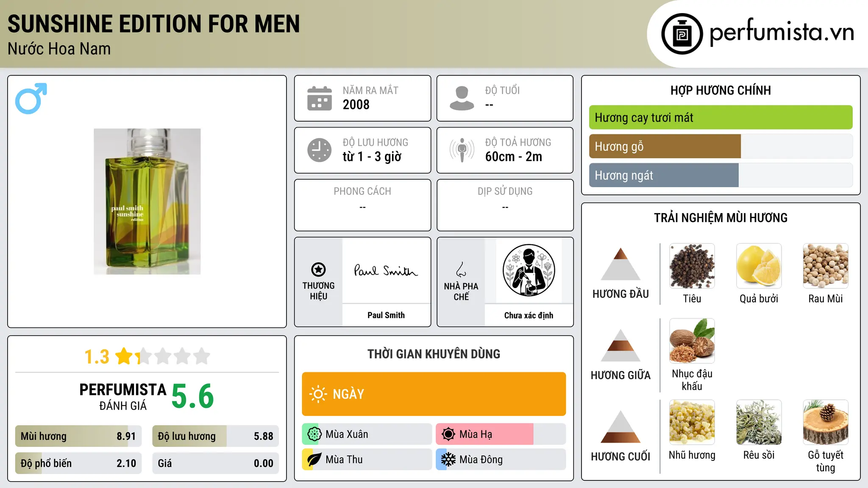This screenshot has height=488, width=868.
Task: Select the Hương cay tươi mát accord bar
Action: click(x=721, y=117)
